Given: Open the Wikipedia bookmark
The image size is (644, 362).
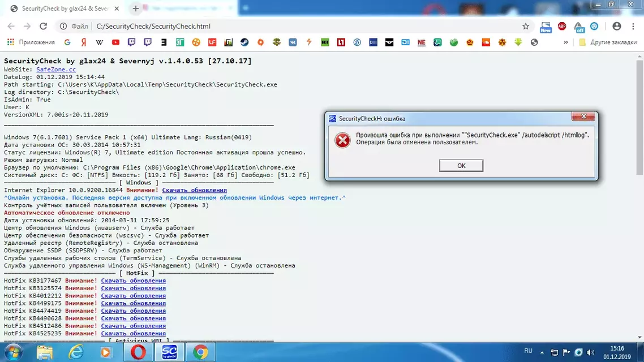Looking at the screenshot, I should [100, 42].
